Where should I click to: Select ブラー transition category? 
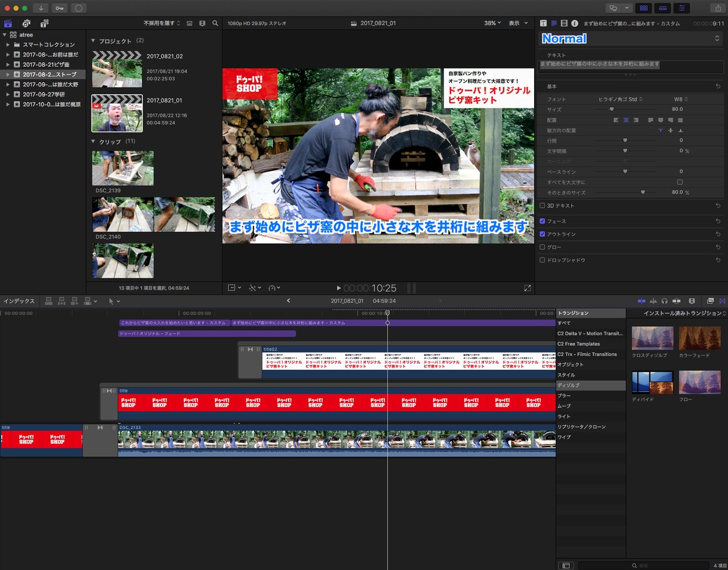coord(591,396)
